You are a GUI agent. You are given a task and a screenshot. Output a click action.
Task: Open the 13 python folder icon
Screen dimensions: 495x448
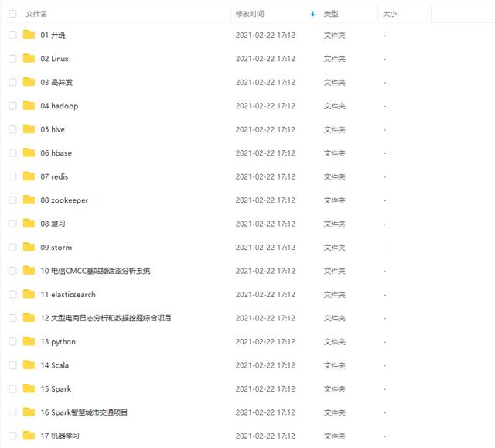[x=29, y=341]
